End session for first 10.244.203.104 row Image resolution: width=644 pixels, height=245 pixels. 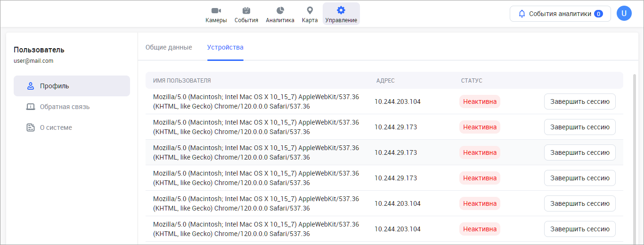click(x=579, y=101)
